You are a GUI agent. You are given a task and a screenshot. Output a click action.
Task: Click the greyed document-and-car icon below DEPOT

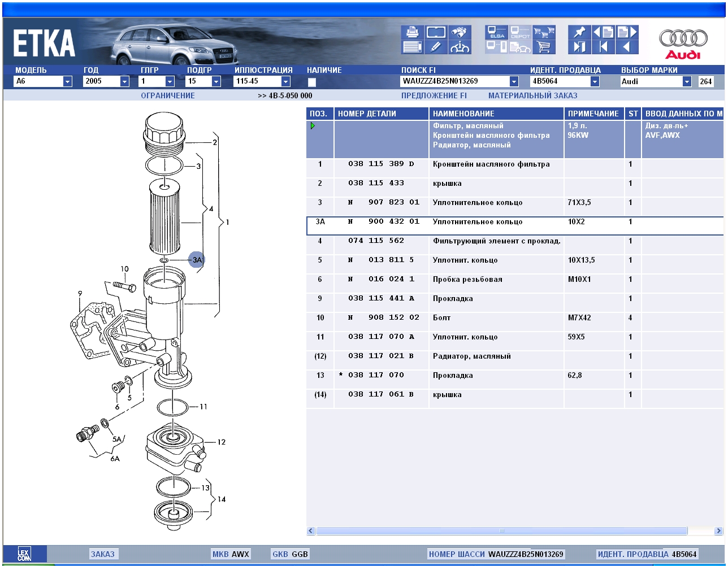coord(521,47)
